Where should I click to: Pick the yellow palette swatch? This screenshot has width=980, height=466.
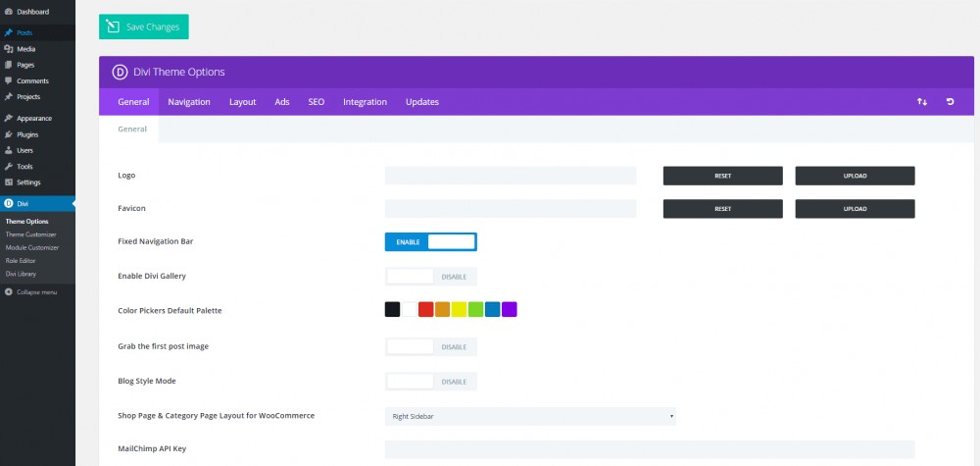tap(460, 310)
